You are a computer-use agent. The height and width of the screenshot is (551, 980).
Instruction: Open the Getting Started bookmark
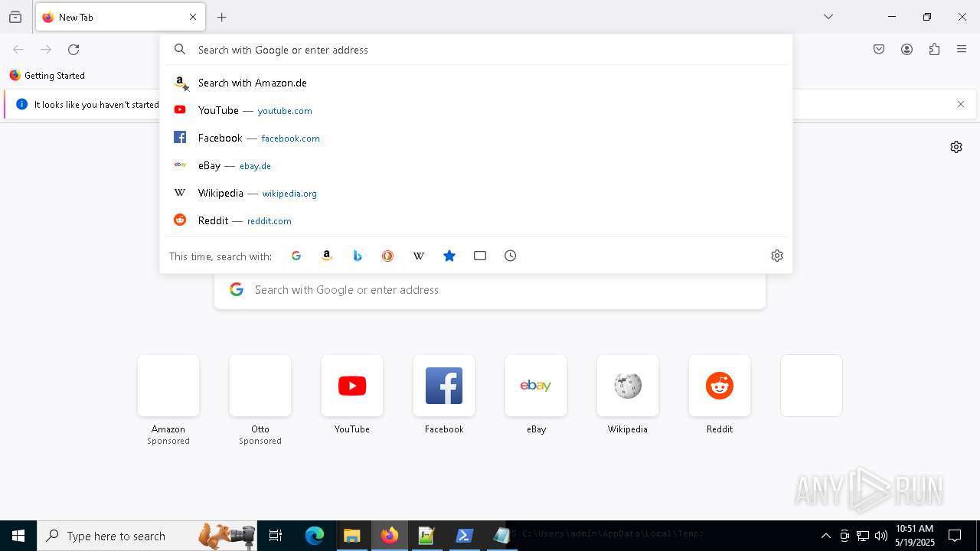47,76
